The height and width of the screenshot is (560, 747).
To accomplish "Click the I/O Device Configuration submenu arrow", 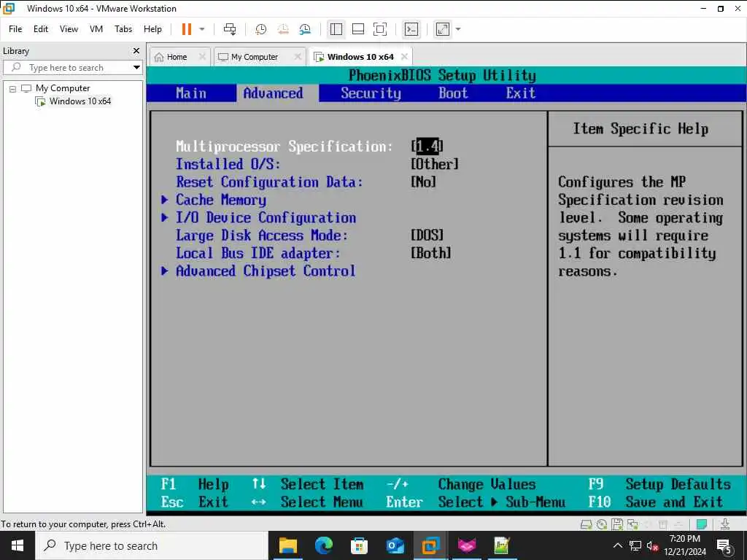I will [165, 217].
